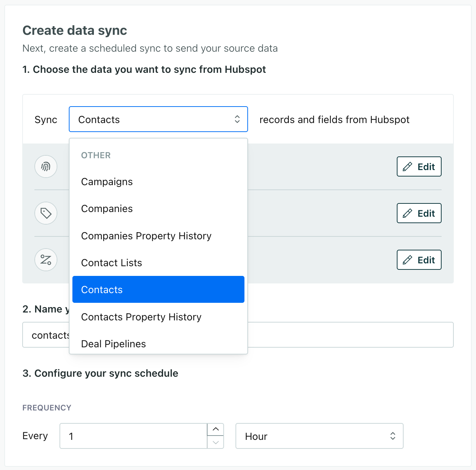Click the bottom Edit button
Viewport: 476px width, 470px height.
419,259
